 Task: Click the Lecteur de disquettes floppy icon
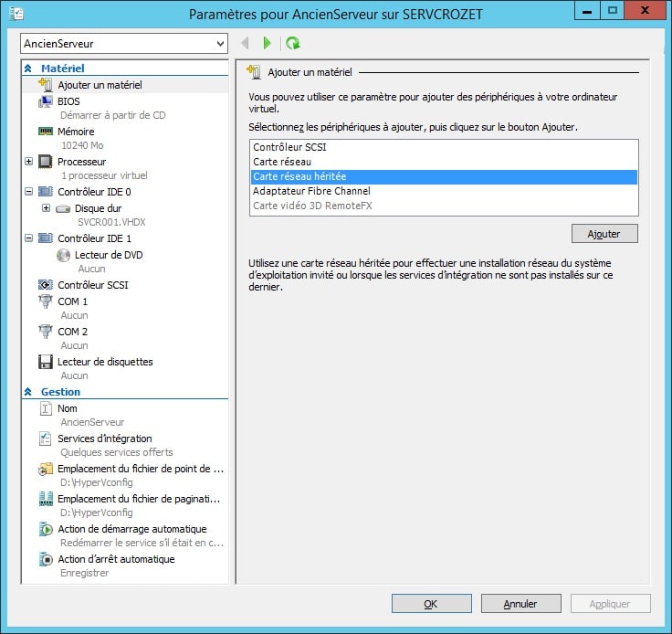coord(46,362)
